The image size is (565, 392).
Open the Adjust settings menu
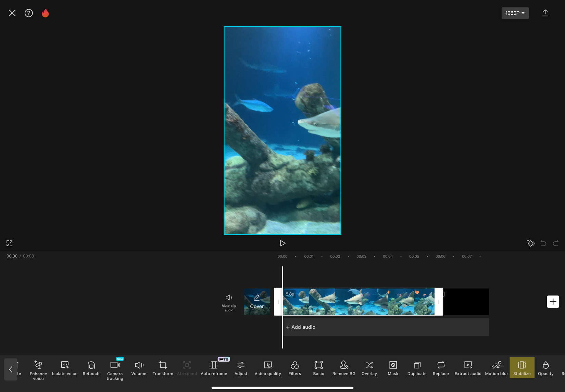tap(241, 368)
